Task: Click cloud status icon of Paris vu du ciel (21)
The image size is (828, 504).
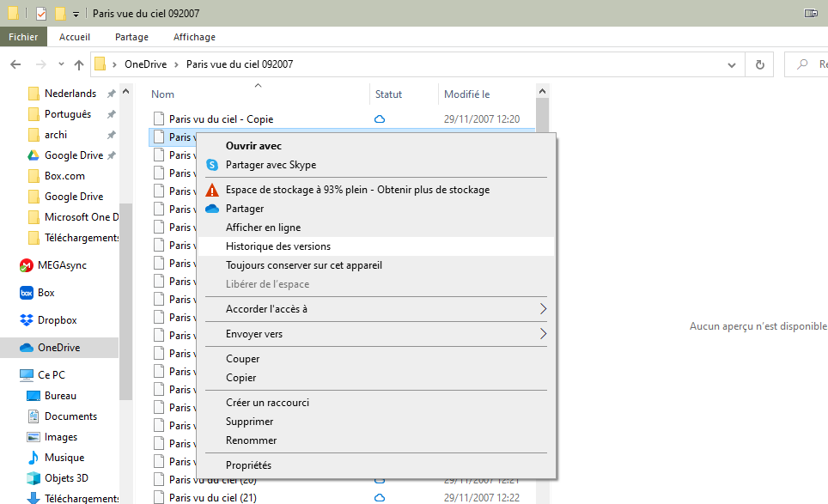Action: 379,498
